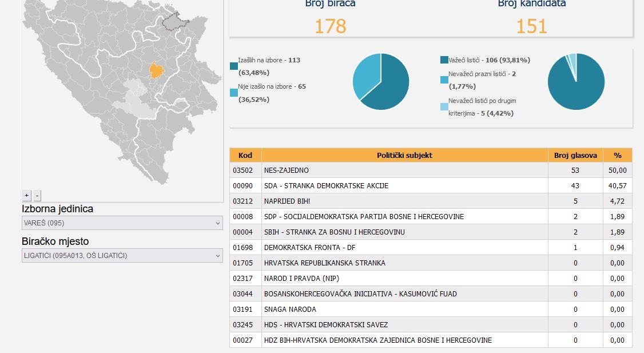Select the orange highlighted Vareš region on map
644x353 pixels.
click(157, 71)
